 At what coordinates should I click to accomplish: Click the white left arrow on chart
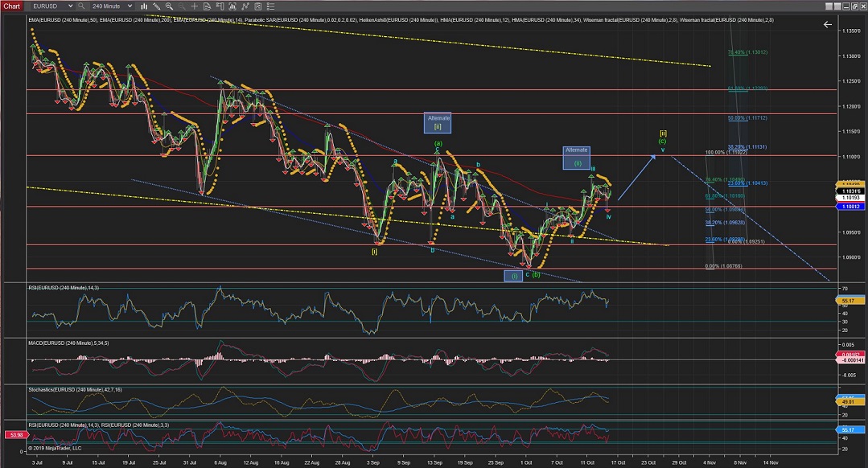(828, 24)
